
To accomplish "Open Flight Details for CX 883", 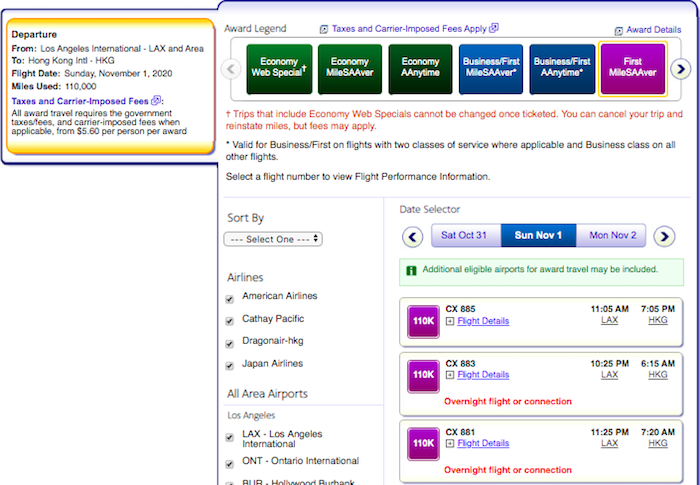I will (483, 375).
